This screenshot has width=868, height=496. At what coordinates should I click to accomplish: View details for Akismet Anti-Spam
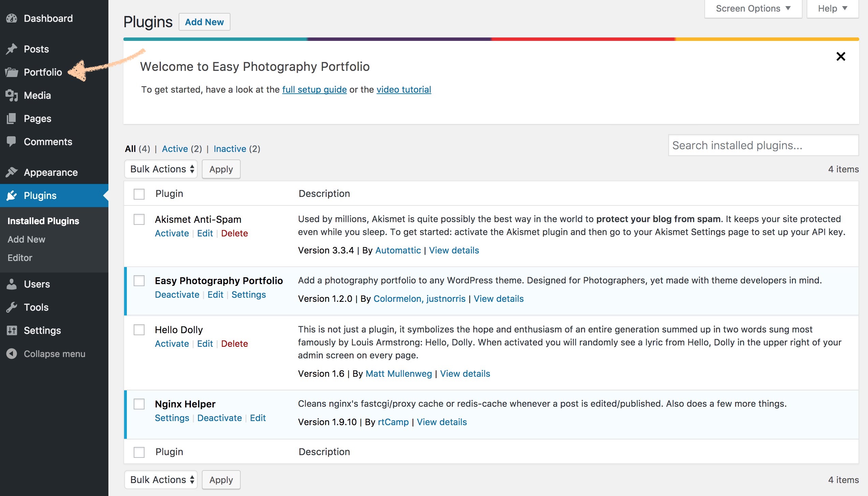[x=454, y=250]
